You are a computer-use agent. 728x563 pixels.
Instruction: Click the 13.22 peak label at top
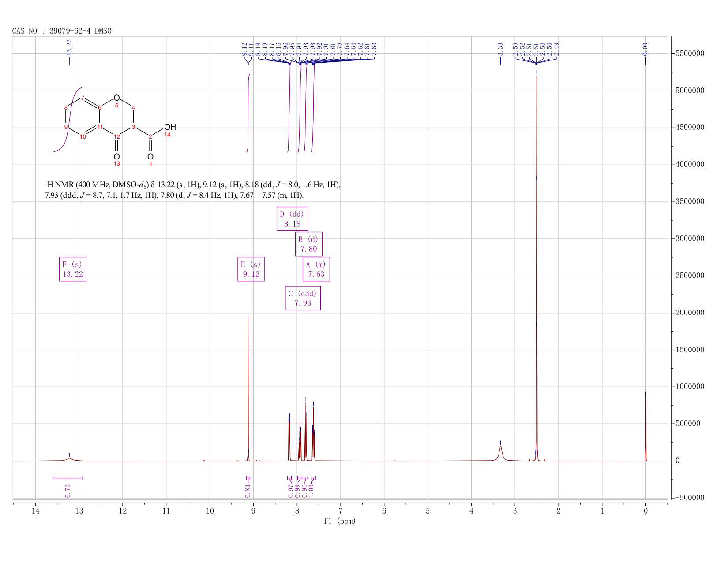[x=69, y=47]
